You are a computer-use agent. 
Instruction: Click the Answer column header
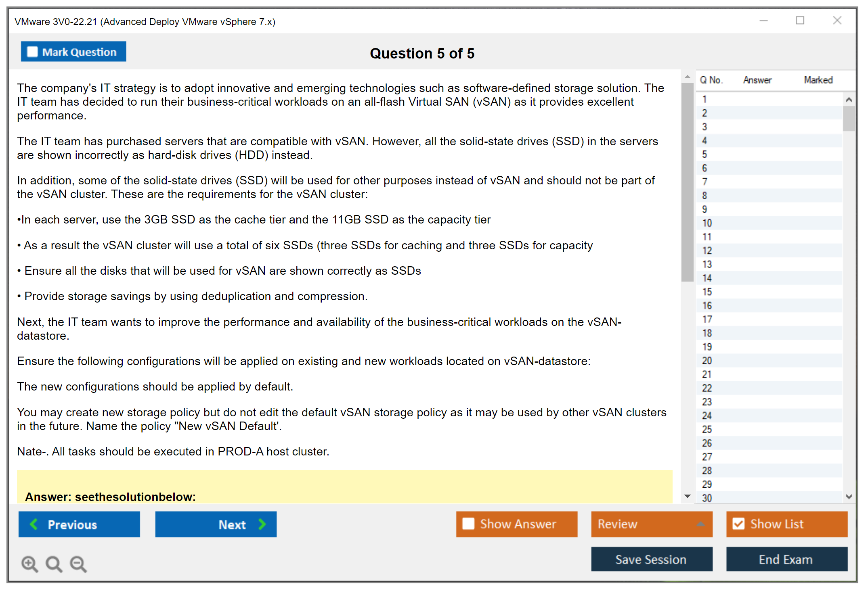click(x=757, y=80)
